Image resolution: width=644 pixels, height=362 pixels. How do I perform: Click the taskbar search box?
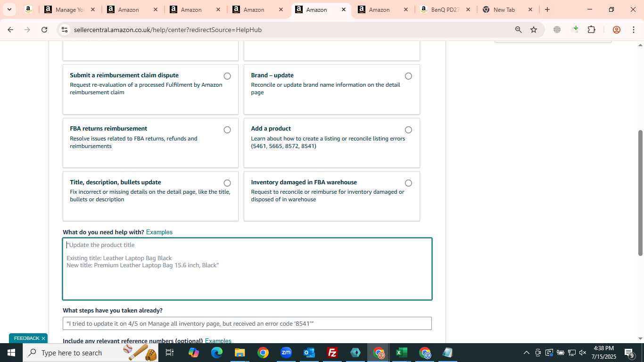pyautogui.click(x=91, y=353)
